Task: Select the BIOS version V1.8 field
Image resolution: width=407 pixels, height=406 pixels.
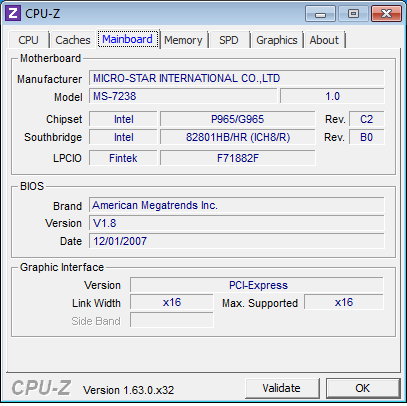Action: 237,223
